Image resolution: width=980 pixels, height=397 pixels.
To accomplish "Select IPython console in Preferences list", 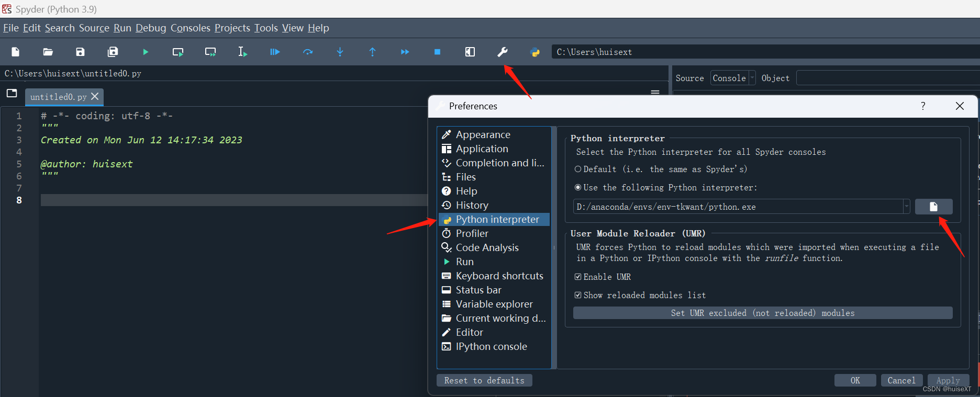I will coord(494,346).
